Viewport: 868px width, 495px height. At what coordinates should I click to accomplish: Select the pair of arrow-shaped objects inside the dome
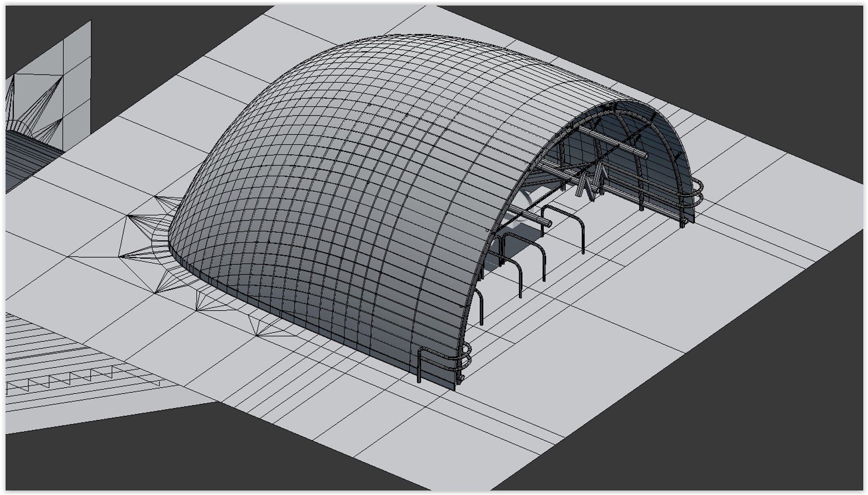pos(592,181)
